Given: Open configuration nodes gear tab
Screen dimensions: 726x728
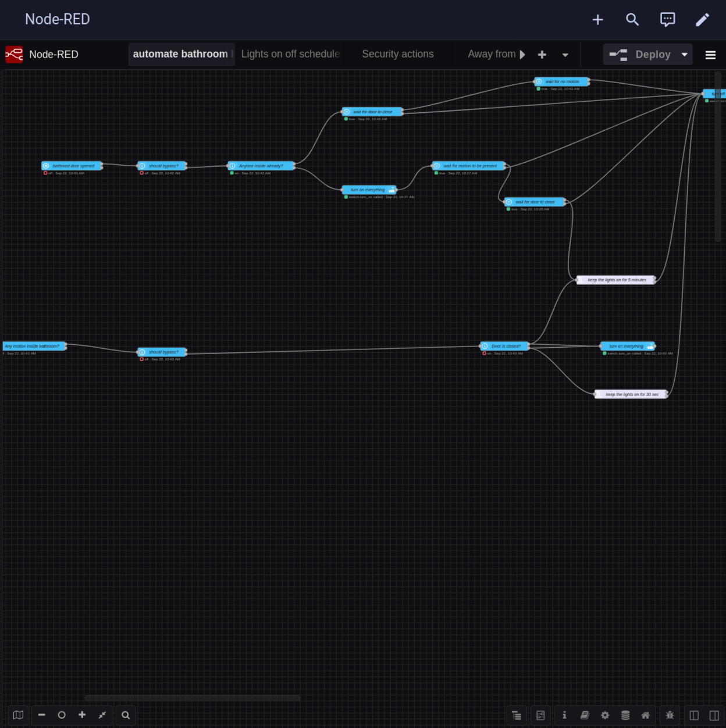Looking at the screenshot, I should tap(605, 715).
